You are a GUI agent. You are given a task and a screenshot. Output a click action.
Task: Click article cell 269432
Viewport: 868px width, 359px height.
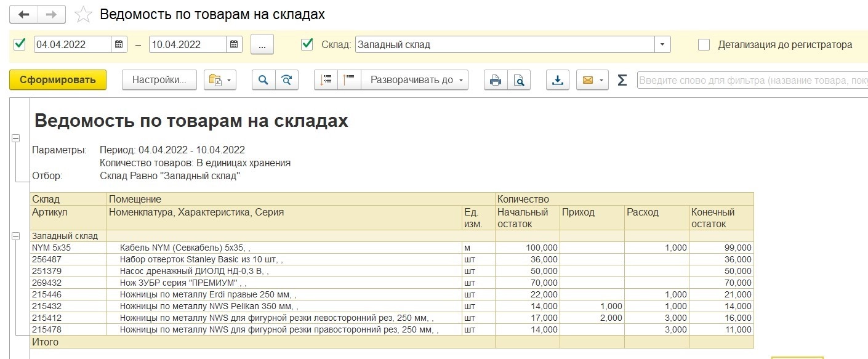[x=68, y=283]
